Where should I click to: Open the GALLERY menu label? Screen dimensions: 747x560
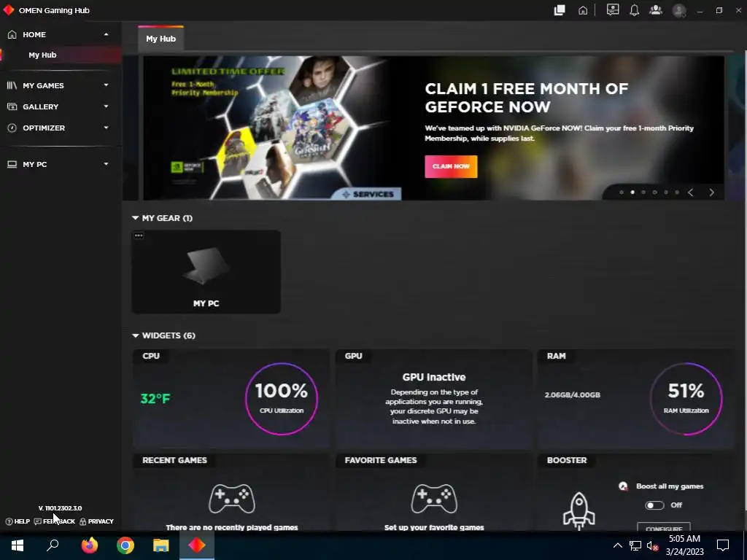pos(41,106)
